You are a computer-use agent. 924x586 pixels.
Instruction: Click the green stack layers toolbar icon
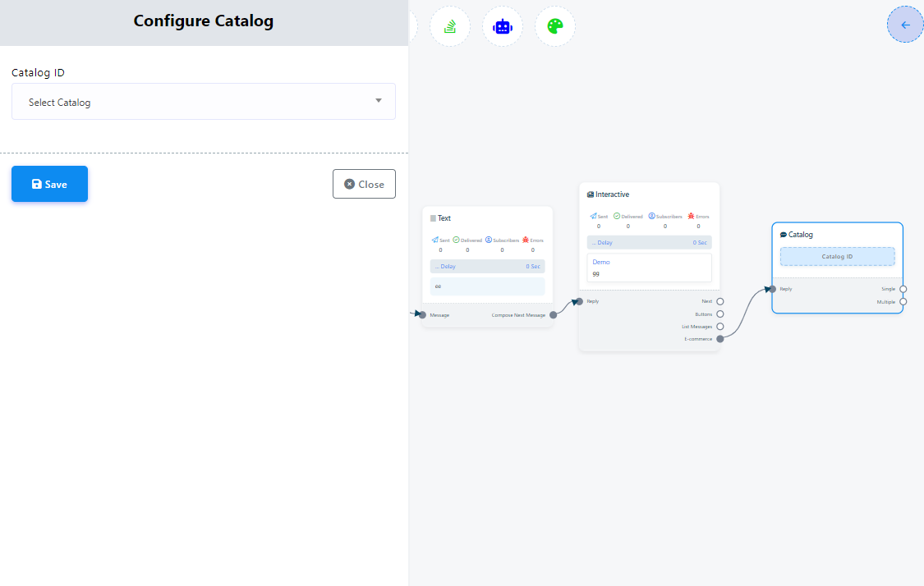click(450, 26)
